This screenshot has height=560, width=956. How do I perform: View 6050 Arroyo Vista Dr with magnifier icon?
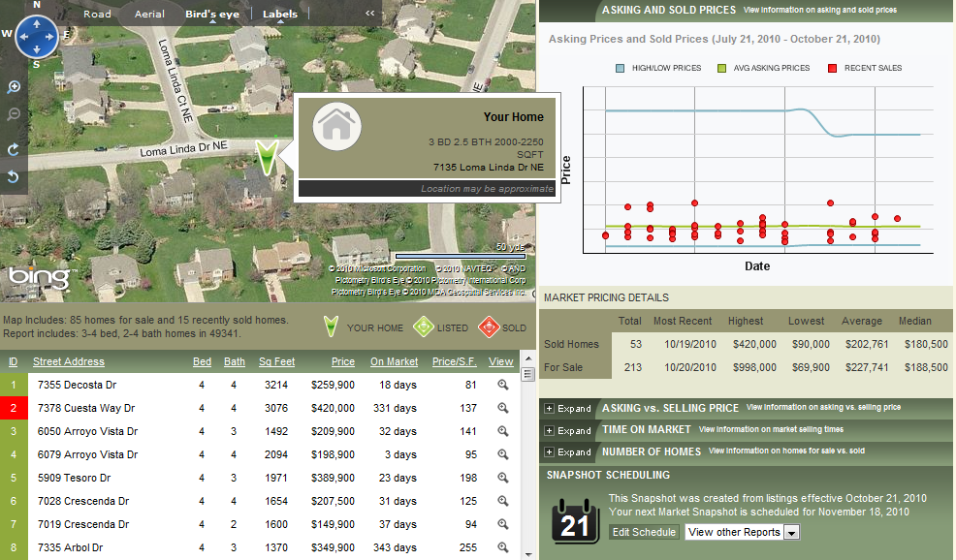tap(503, 431)
